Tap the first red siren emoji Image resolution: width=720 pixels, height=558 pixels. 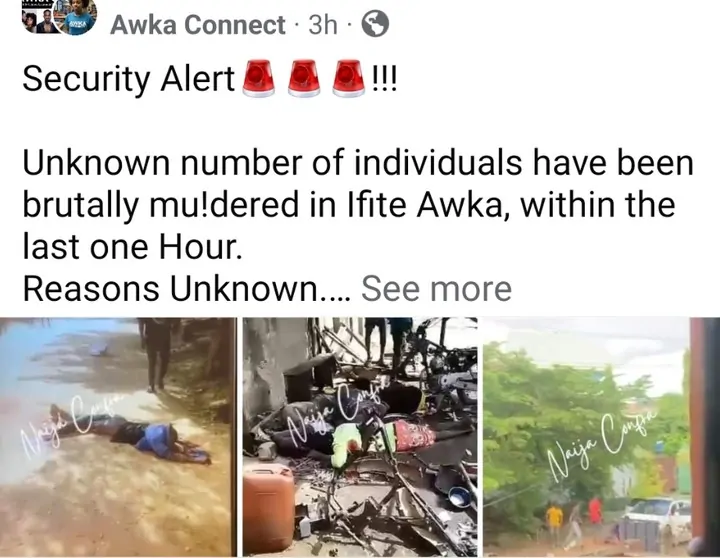258,78
